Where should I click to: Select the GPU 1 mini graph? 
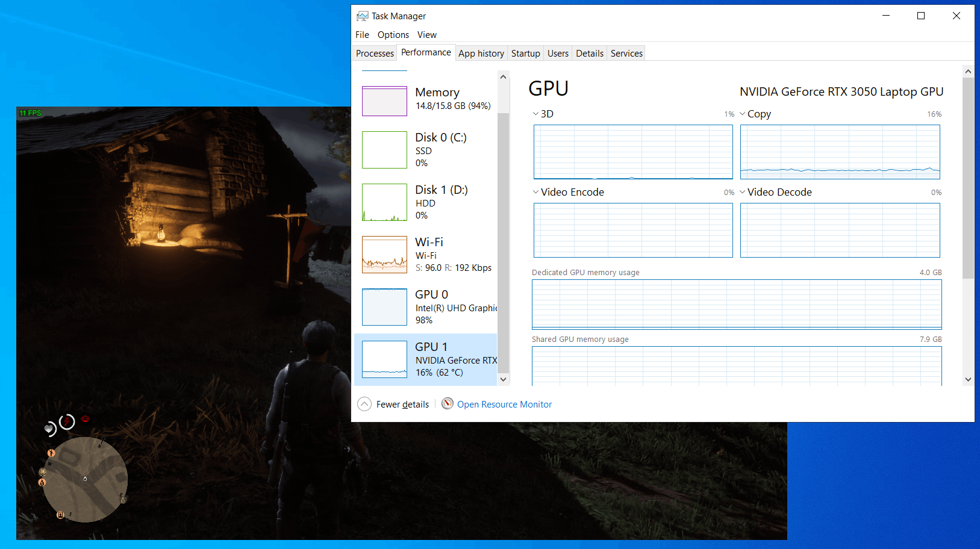coord(384,359)
